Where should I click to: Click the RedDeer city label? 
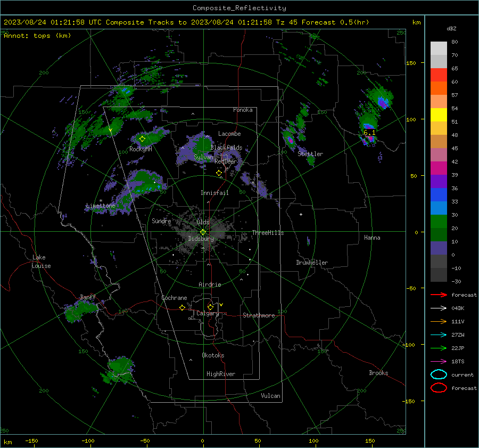[x=226, y=161]
